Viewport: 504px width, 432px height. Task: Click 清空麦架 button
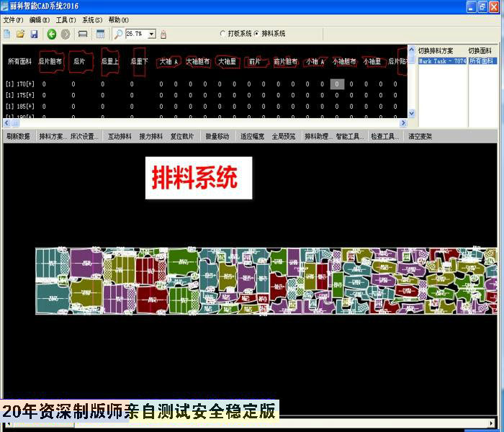(x=420, y=136)
